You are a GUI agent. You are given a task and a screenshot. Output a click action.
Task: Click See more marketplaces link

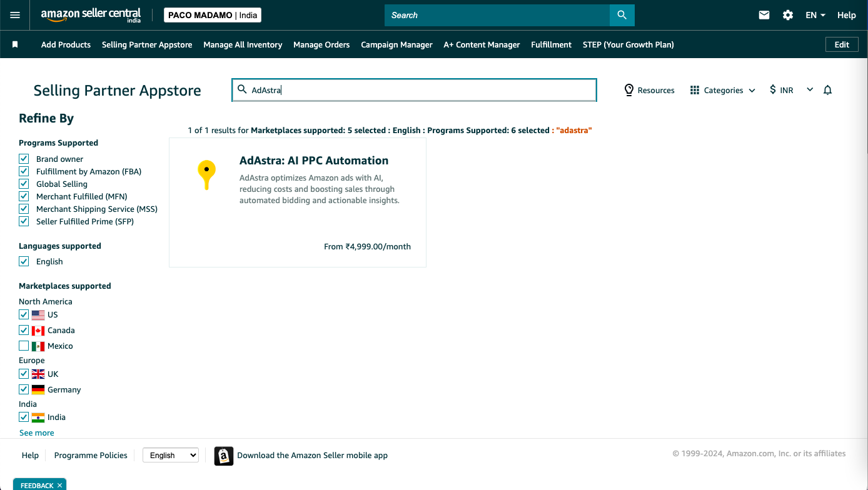coord(36,432)
